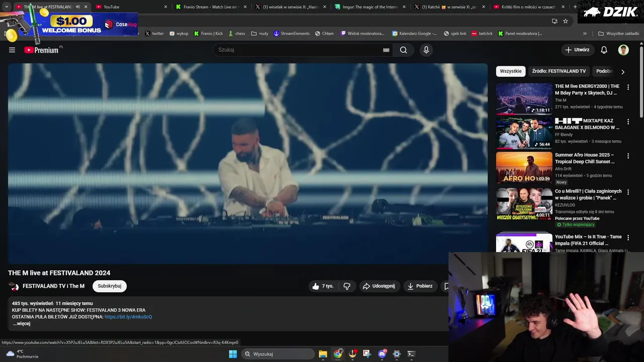The height and width of the screenshot is (362, 644).
Task: Open options for MIXTAPE KAZ BAŁAGANE video
Action: (x=628, y=122)
